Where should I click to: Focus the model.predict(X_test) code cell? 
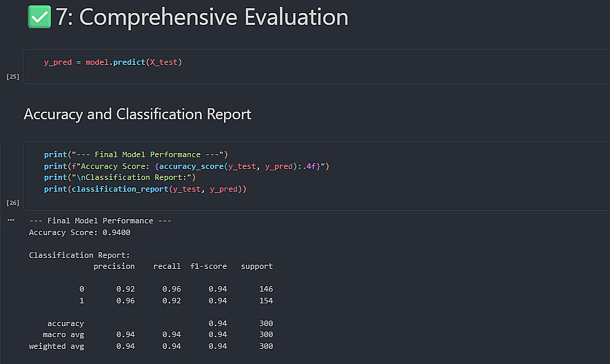(x=112, y=62)
